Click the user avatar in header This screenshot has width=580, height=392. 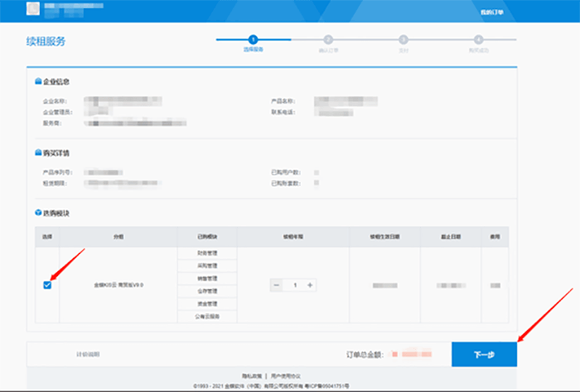coord(32,10)
